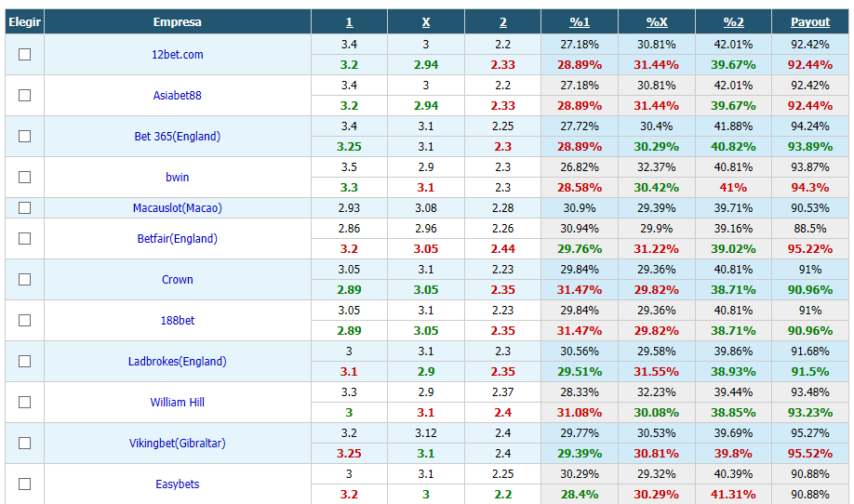Click Easybets updated away odds 2.2
Viewport: 854px width, 504px height.
click(x=502, y=494)
